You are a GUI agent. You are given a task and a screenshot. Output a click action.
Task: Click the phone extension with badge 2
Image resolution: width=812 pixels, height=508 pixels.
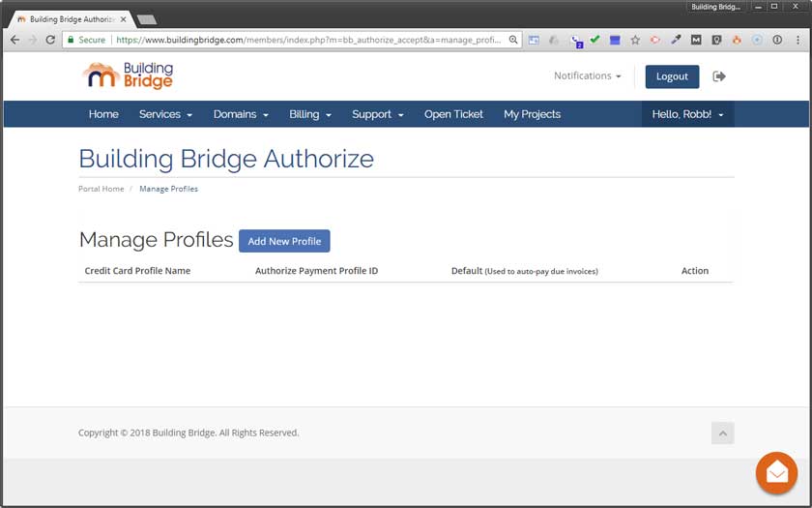[576, 41]
